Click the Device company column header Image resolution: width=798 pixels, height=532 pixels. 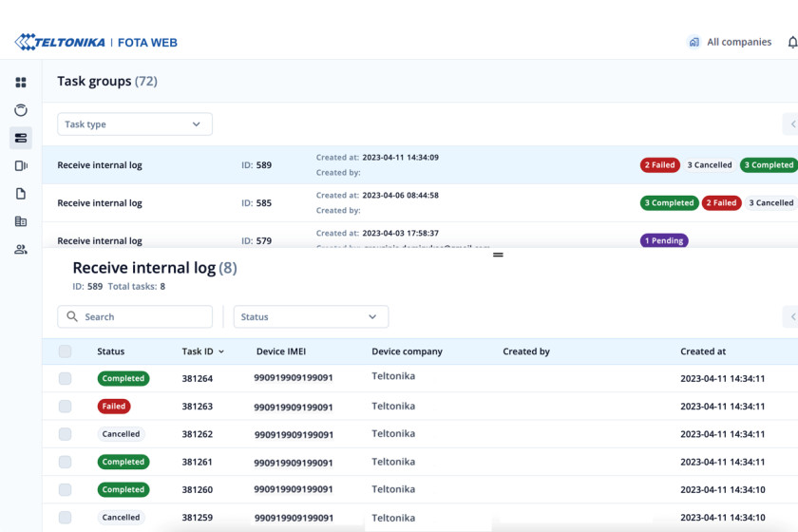coord(408,351)
